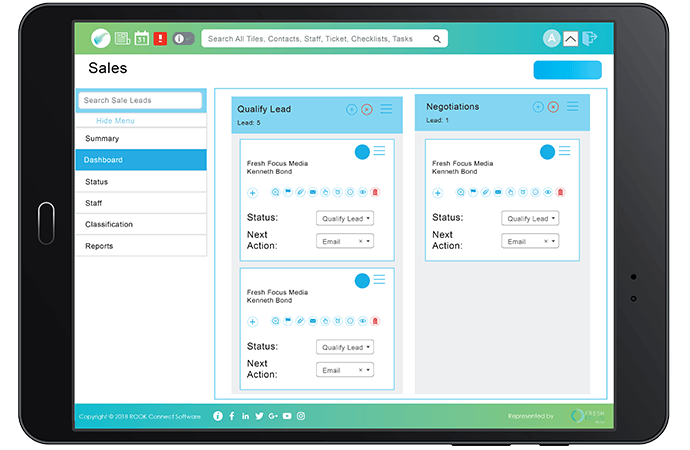The height and width of the screenshot is (450, 690).
Task: Open the calendar icon in top bar
Action: pyautogui.click(x=141, y=38)
